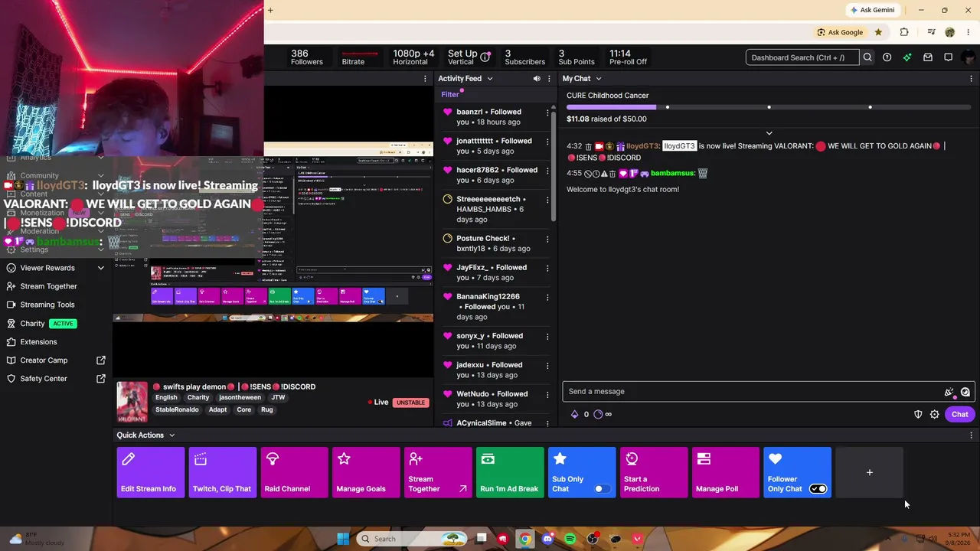The image size is (980, 551).
Task: Bookmark this page with the star icon
Action: (x=878, y=32)
